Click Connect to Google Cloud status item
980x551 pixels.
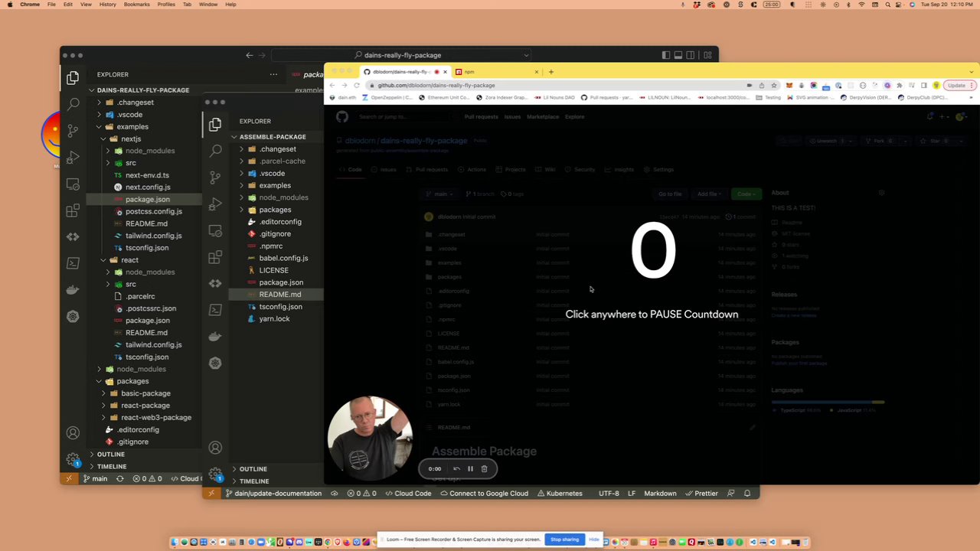pyautogui.click(x=485, y=494)
